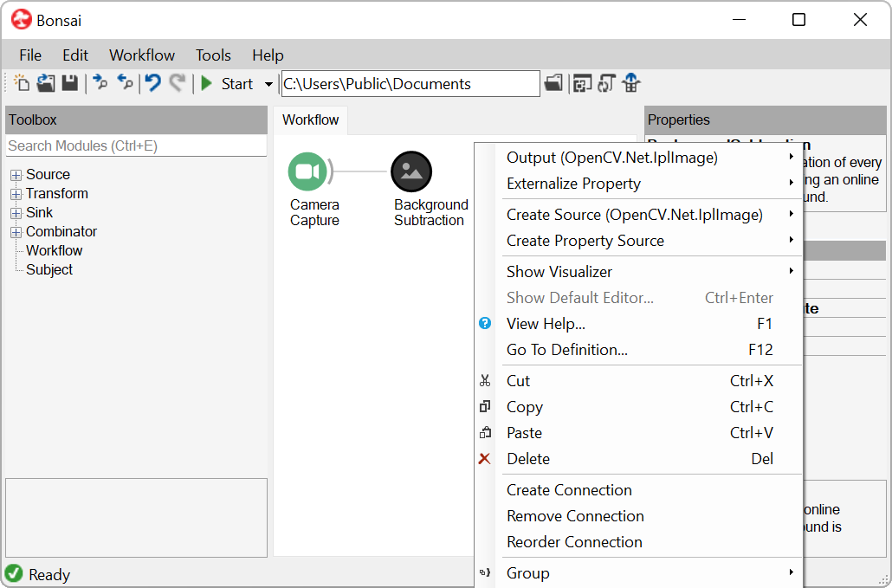Click the Ready status text
The image size is (892, 588).
click(49, 575)
